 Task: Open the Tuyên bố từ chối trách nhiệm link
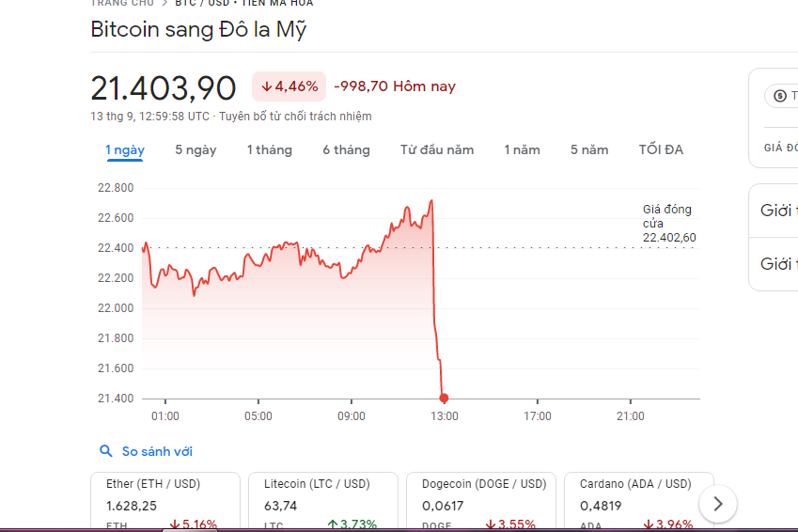[295, 117]
